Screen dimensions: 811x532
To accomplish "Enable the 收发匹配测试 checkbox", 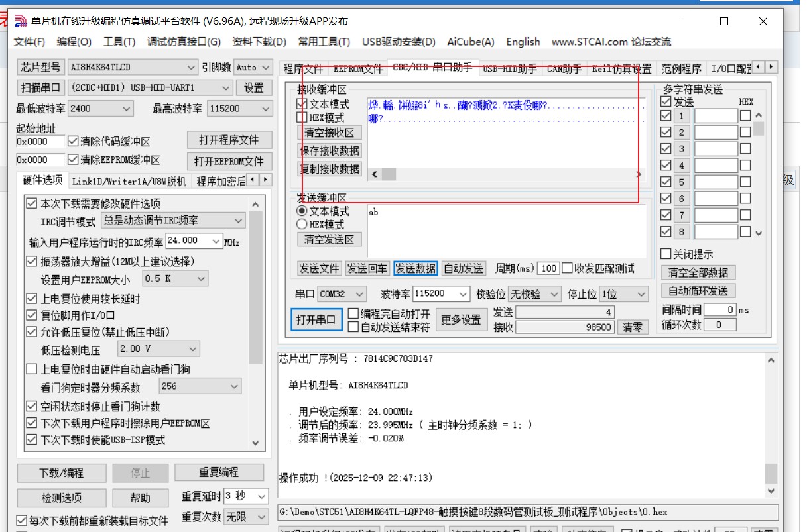I will coord(568,268).
